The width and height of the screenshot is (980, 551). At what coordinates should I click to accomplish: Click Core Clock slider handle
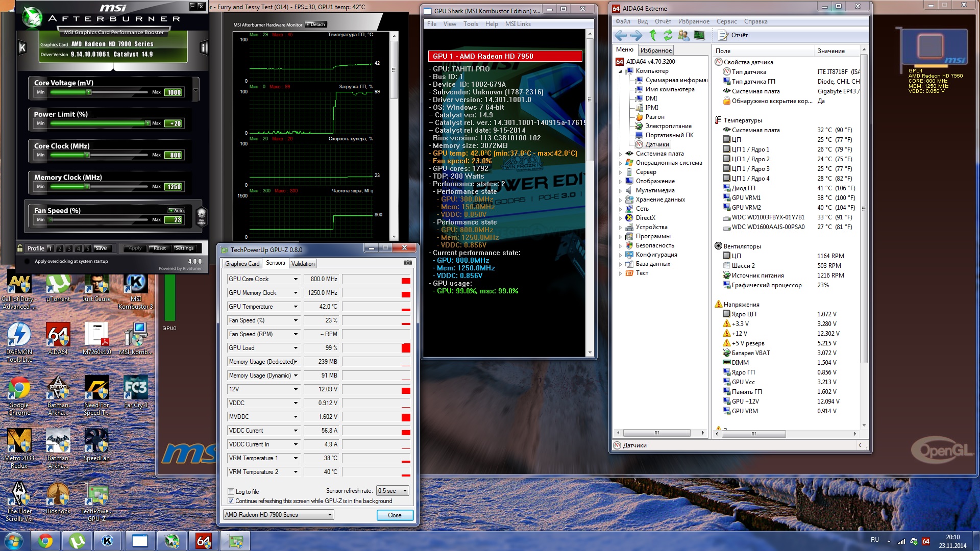click(87, 155)
